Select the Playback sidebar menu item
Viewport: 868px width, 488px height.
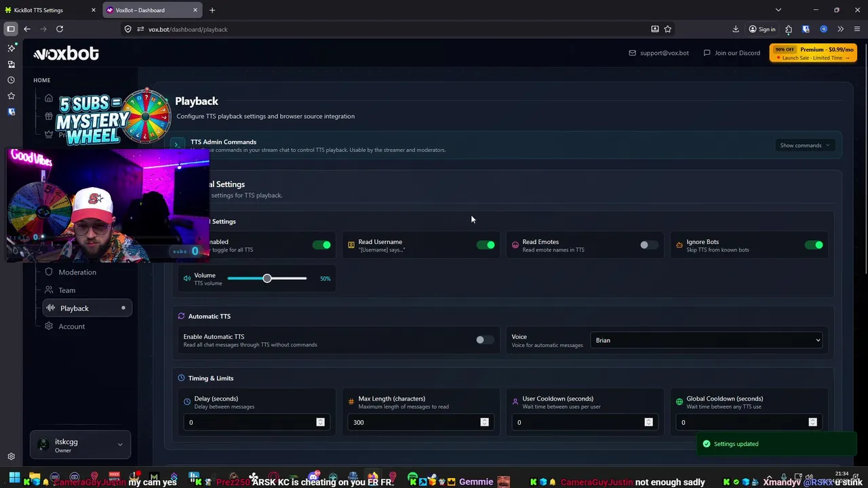pos(87,308)
